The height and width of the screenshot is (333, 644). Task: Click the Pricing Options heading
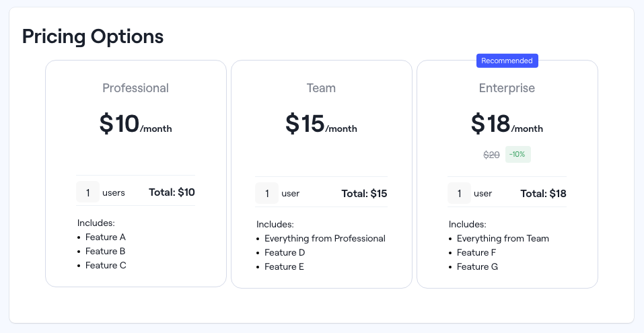pos(93,36)
